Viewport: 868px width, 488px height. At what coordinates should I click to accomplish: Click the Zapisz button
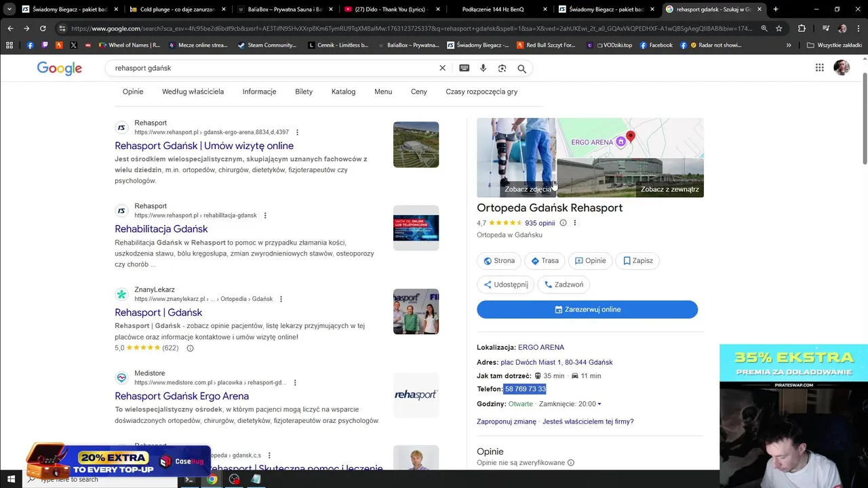click(x=637, y=261)
